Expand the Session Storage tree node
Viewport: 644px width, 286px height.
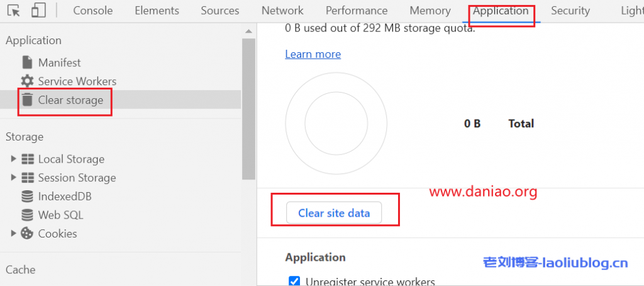pos(14,178)
